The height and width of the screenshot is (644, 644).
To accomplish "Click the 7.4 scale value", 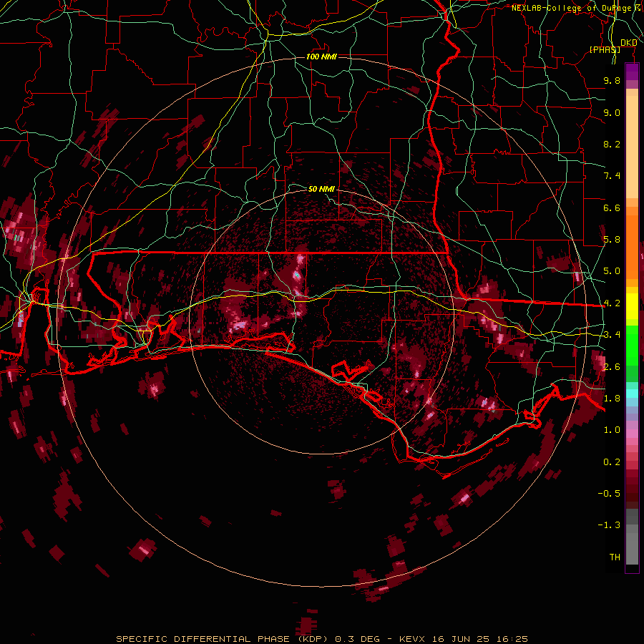I will click(612, 176).
